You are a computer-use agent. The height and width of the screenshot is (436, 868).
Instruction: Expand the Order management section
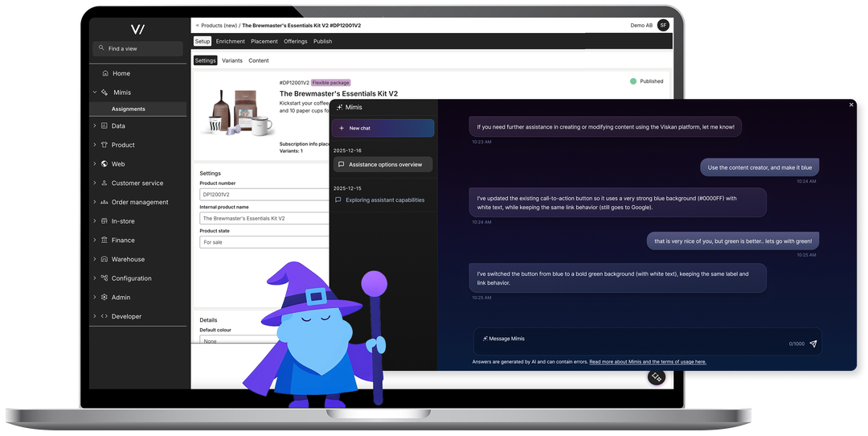[x=94, y=202]
